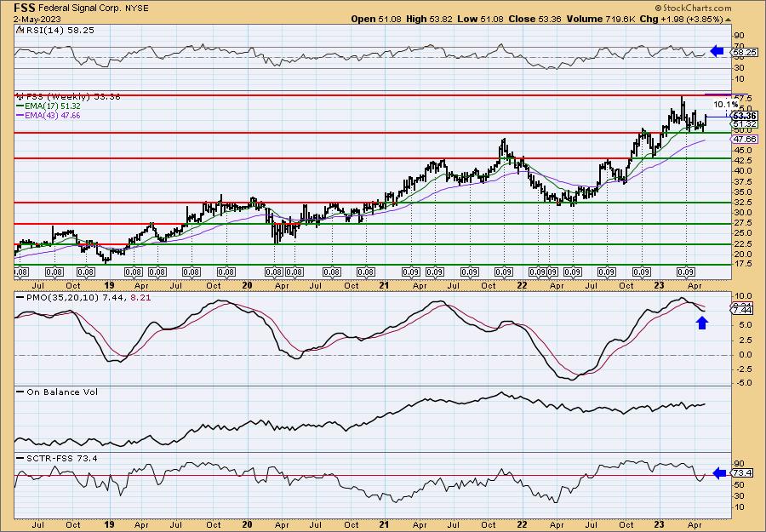Click the SCTR-FSS 73.4 panel label
Viewport: 766px width, 532px height.
tap(61, 459)
